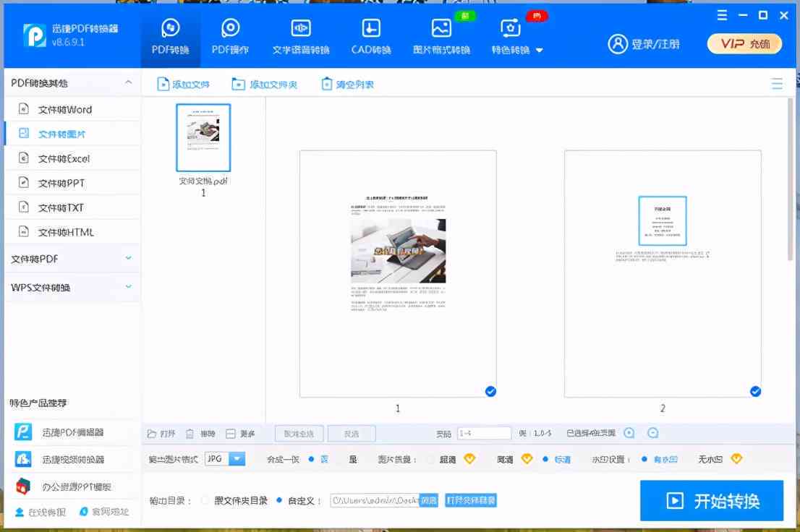Open the 图片格式转换 tab
Image resolution: width=800 pixels, height=532 pixels.
point(441,37)
